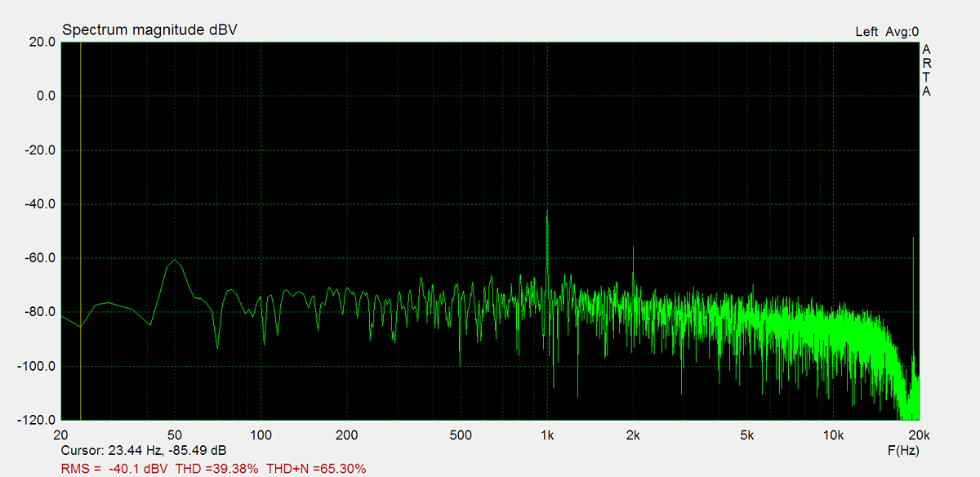
Task: Click the 100 Hz frequency axis label
Action: (x=261, y=435)
